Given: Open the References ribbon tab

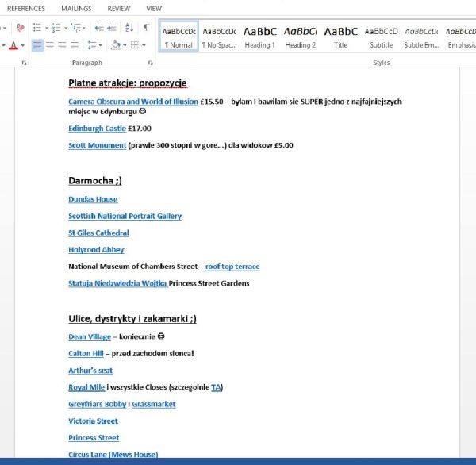Looking at the screenshot, I should tap(26, 9).
